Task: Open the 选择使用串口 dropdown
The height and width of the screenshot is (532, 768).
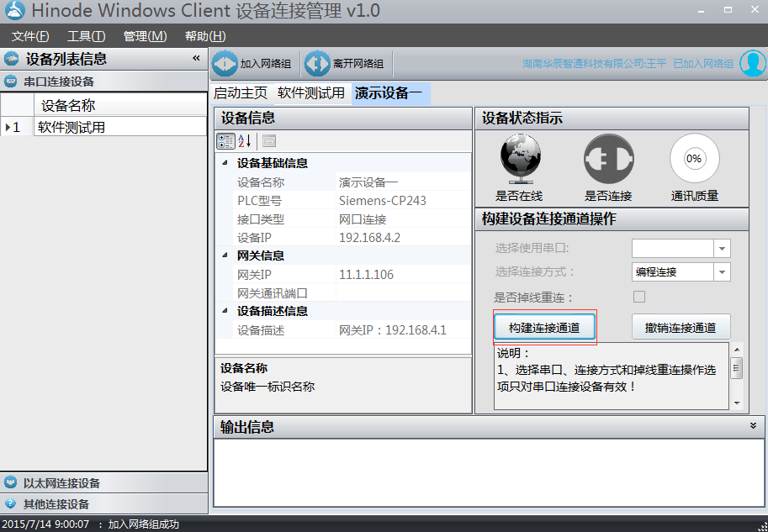Action: [x=722, y=248]
